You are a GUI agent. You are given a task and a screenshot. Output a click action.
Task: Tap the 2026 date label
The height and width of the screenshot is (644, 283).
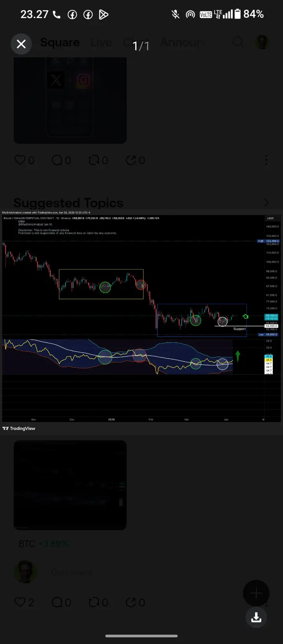[x=112, y=419]
